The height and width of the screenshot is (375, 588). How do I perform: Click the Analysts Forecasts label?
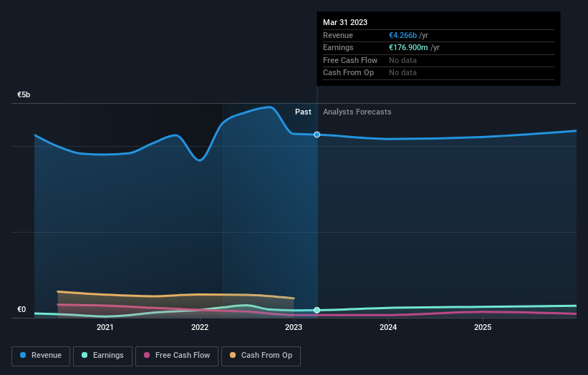[x=357, y=112]
